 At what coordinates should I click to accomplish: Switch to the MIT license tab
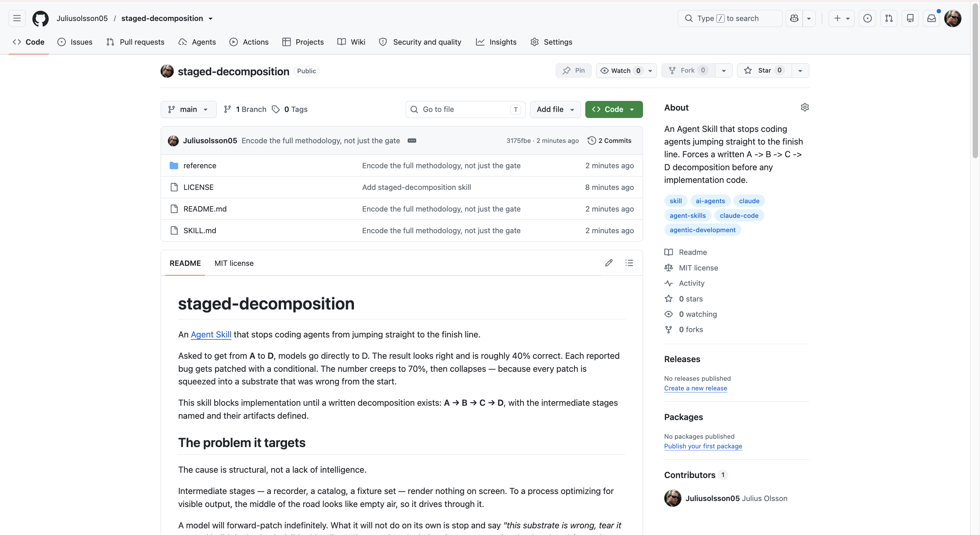pos(234,263)
